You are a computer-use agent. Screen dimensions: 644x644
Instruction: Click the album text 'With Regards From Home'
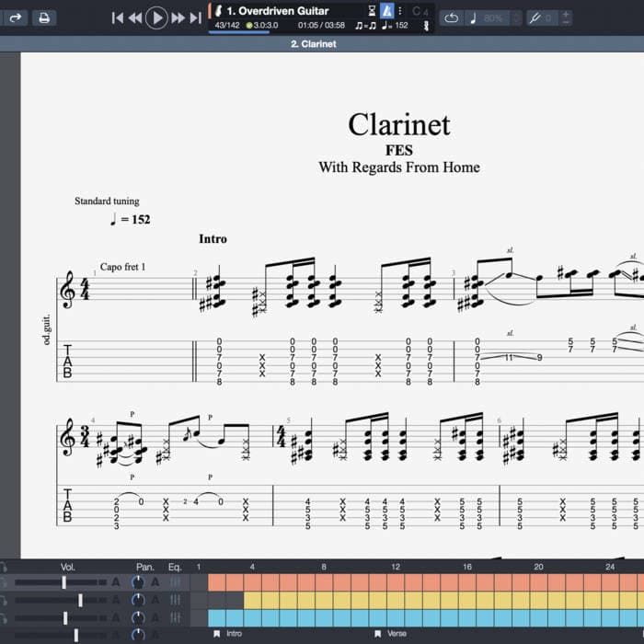pos(399,167)
